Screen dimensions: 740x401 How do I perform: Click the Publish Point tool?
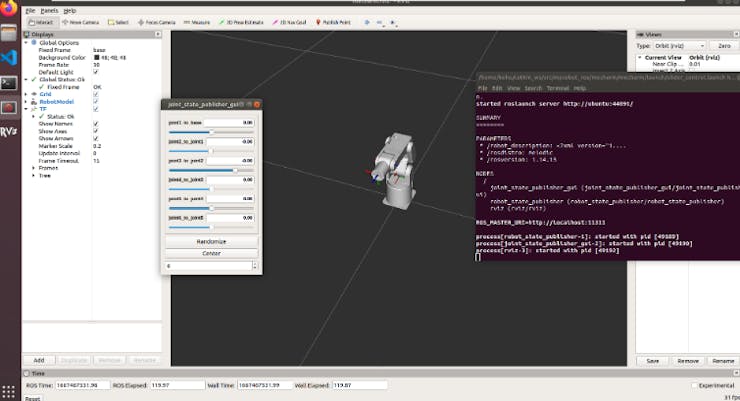point(334,20)
